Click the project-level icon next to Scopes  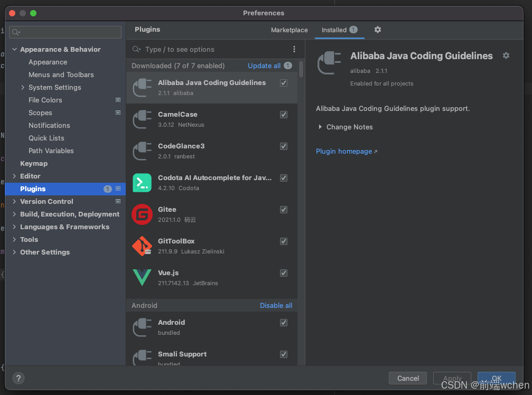118,112
